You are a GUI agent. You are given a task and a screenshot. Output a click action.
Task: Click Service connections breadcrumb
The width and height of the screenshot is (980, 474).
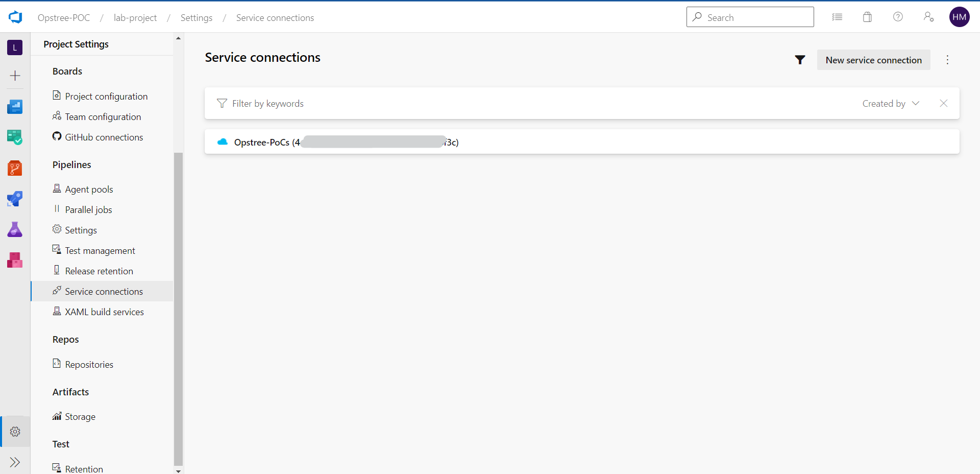pyautogui.click(x=275, y=17)
